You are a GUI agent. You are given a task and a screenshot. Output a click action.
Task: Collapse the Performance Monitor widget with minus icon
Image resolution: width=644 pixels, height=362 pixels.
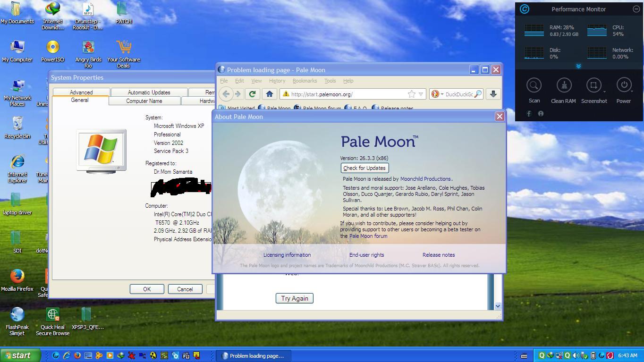[x=636, y=9]
